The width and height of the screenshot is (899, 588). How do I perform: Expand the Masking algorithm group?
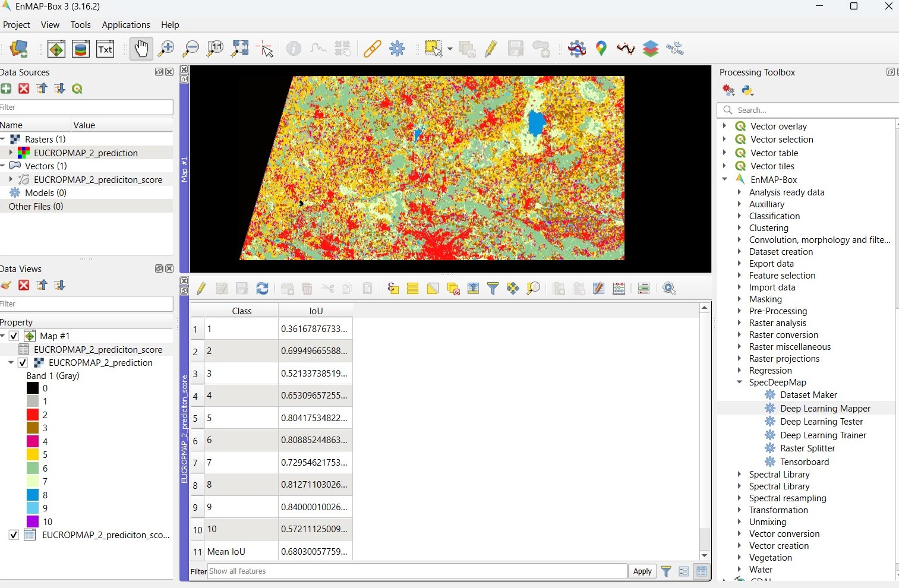coord(740,299)
